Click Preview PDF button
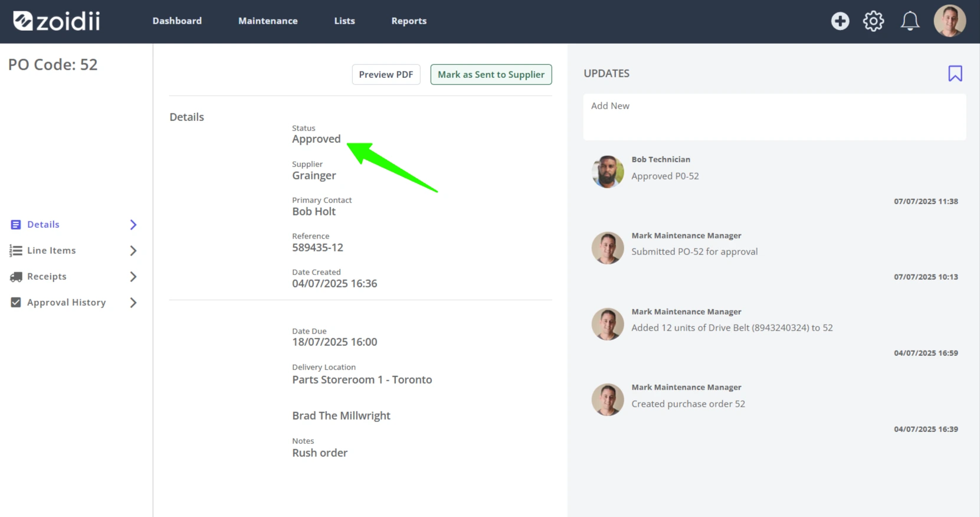980x517 pixels. (386, 74)
